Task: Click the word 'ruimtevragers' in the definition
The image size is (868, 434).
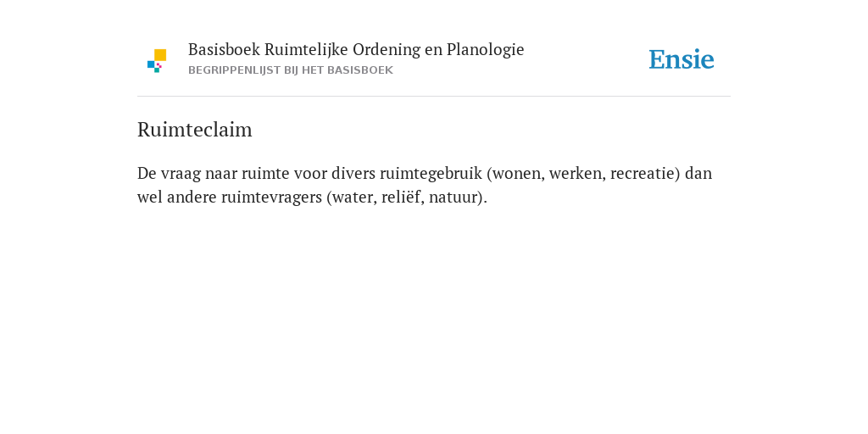Action: [x=271, y=198]
